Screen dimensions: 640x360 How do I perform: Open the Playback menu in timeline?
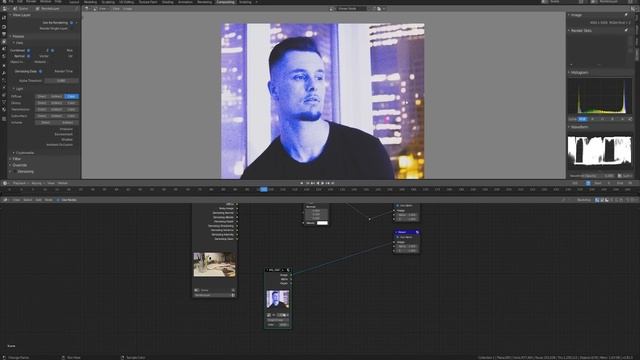point(20,183)
